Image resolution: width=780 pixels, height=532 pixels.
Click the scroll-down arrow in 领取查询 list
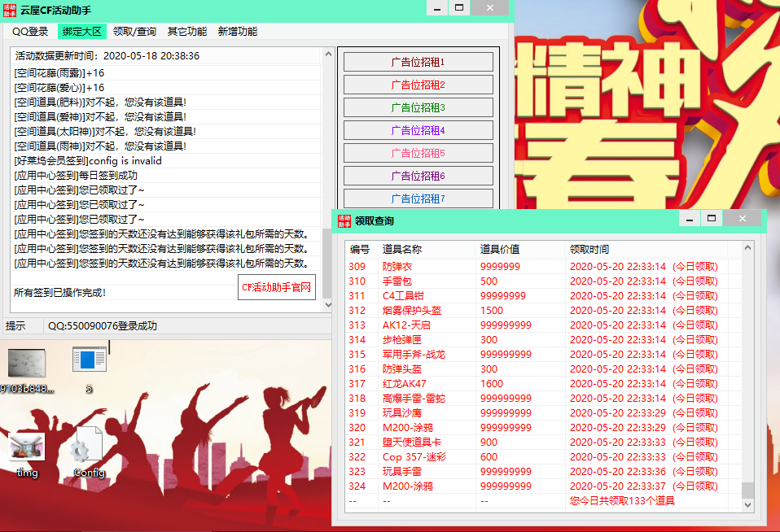tap(747, 504)
